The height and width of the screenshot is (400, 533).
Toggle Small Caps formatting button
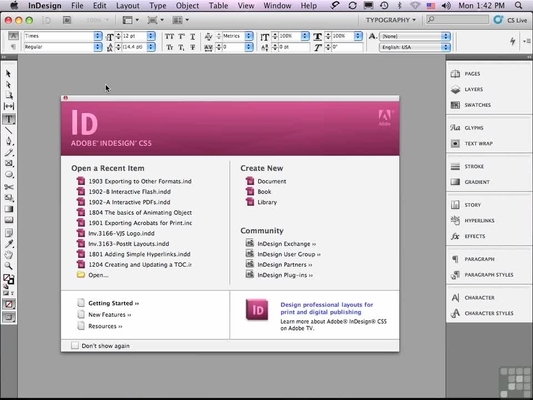tap(170, 47)
